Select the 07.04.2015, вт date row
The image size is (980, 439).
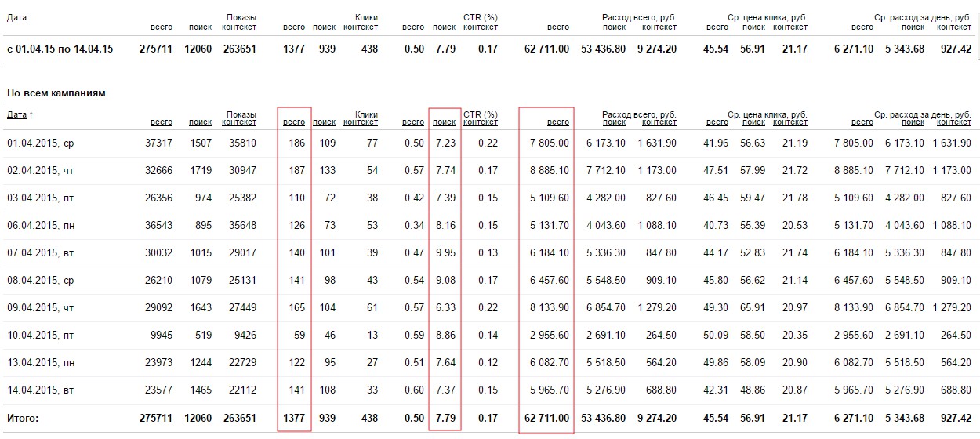tap(41, 253)
